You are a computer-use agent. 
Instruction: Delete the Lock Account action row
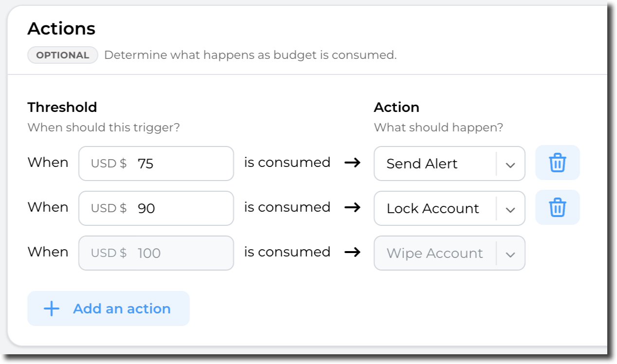coord(557,207)
